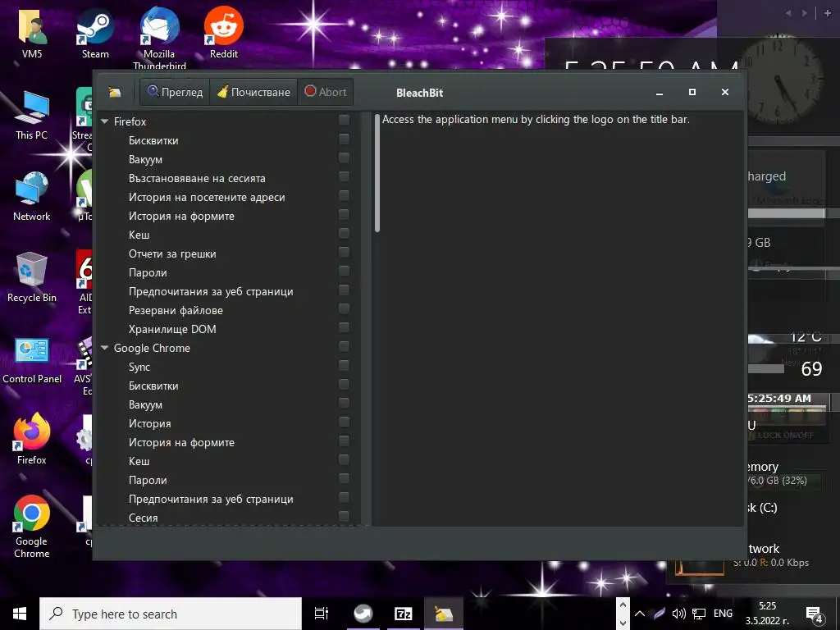Check Chrome Sync checkbox
The width and height of the screenshot is (840, 630).
click(x=344, y=365)
